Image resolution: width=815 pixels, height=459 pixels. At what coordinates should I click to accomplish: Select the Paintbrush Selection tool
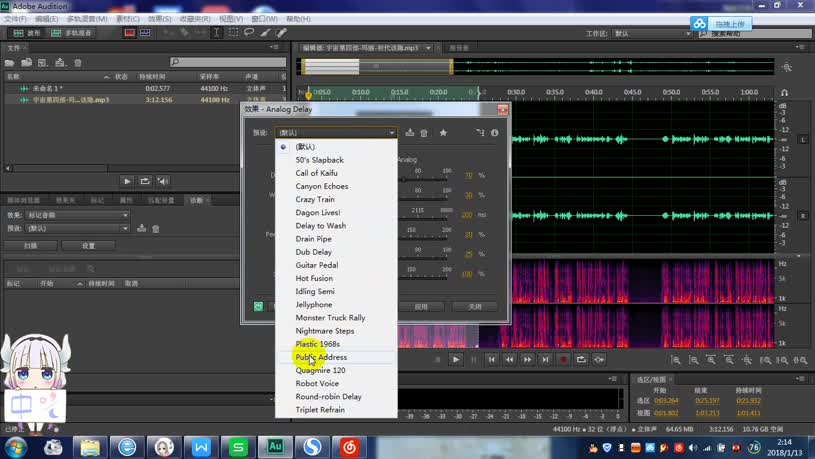pyautogui.click(x=266, y=32)
